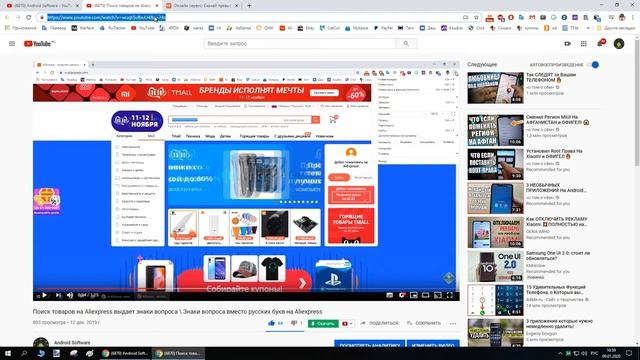The width and height of the screenshot is (640, 360).
Task: Like the video with thumbs up
Action: [271, 323]
